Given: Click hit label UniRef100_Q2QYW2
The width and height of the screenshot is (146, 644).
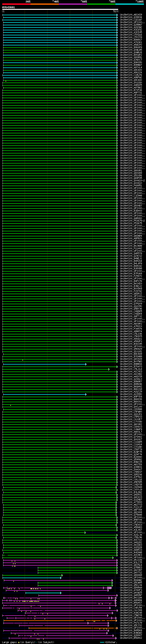Looking at the screenshot, I should [x=131, y=27].
